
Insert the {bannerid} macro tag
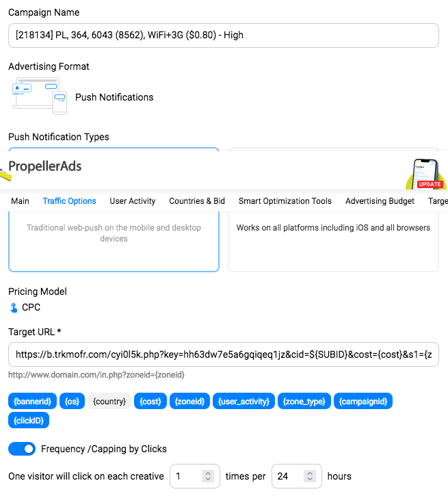coord(32,401)
